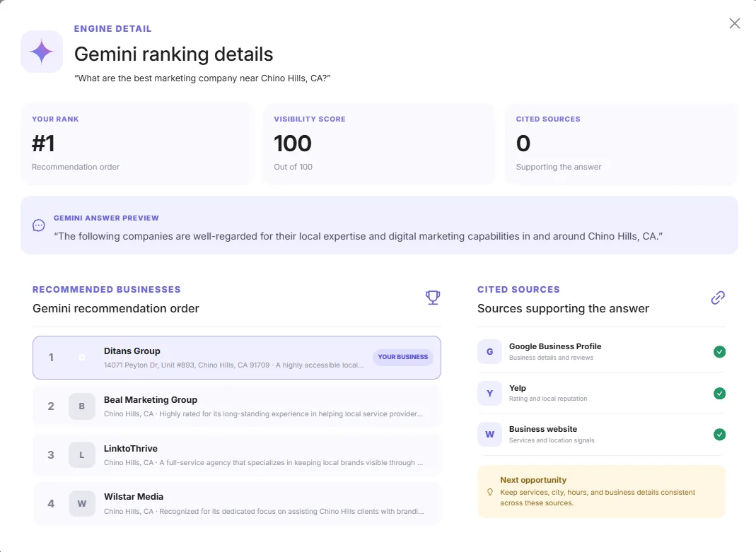756x552 pixels.
Task: Click the lightbulb icon in Next opportunity
Action: tap(490, 492)
